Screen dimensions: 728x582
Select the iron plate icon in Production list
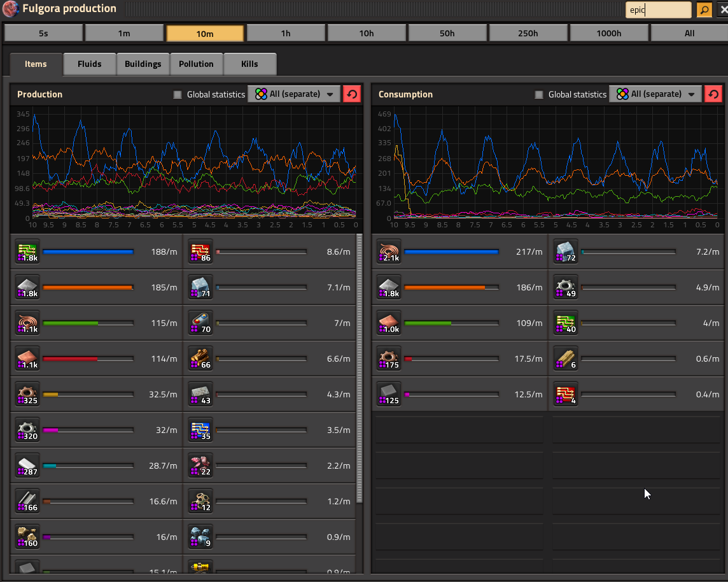click(x=27, y=288)
